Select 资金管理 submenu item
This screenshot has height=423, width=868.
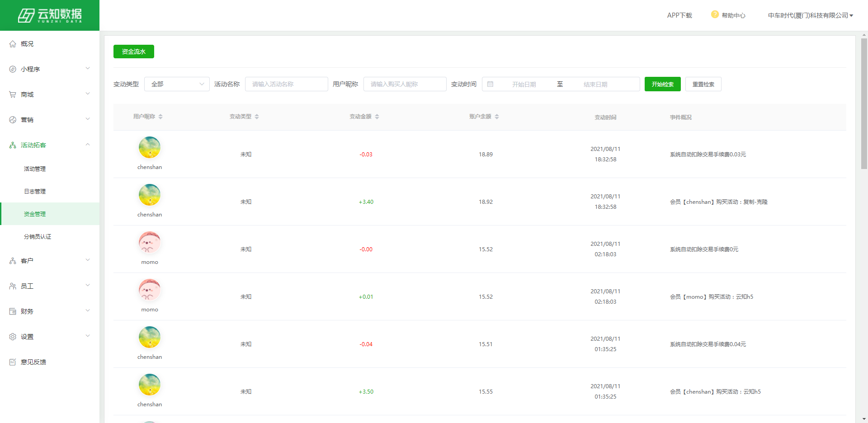coord(50,214)
